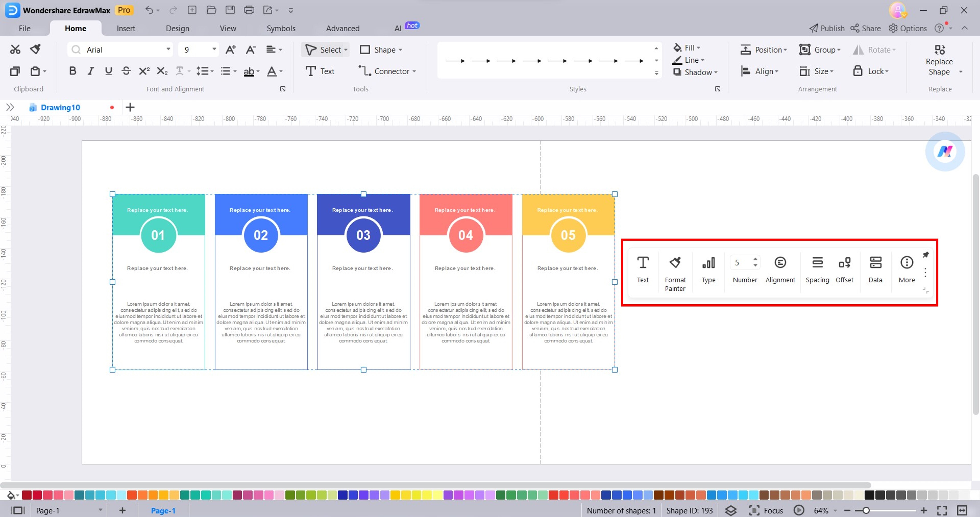980x517 pixels.
Task: Open the Data icon in floating toolbar
Action: [x=875, y=262]
